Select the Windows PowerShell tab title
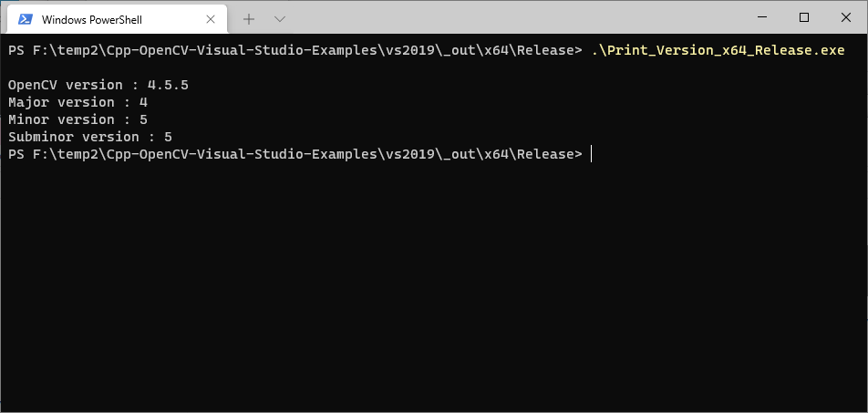 click(x=92, y=20)
